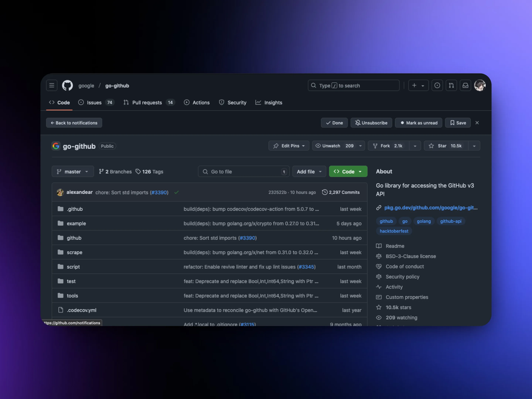Screen dimensions: 532x399
Task: Expand the Add file dropdown
Action: click(309, 171)
